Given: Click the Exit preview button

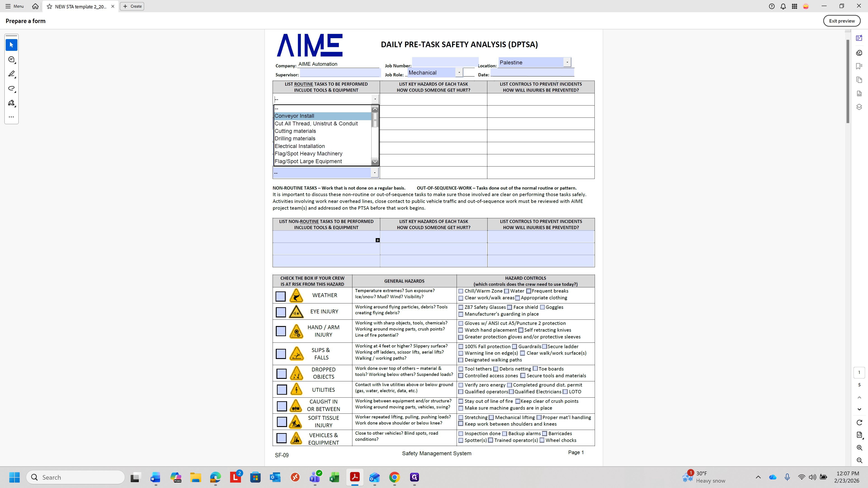Looking at the screenshot, I should (841, 21).
